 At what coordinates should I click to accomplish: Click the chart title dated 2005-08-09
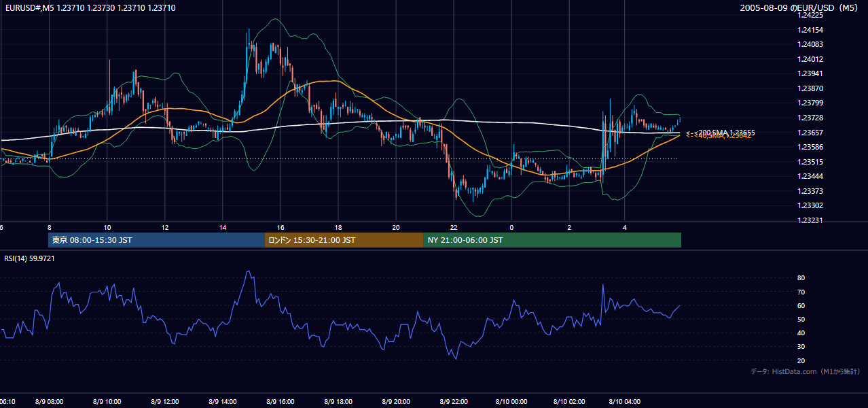(x=800, y=7)
